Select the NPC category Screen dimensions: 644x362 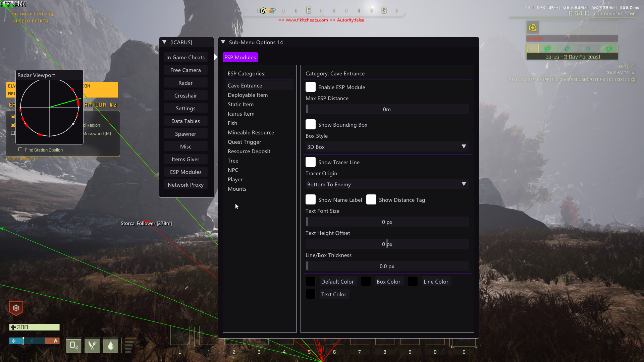260,170
